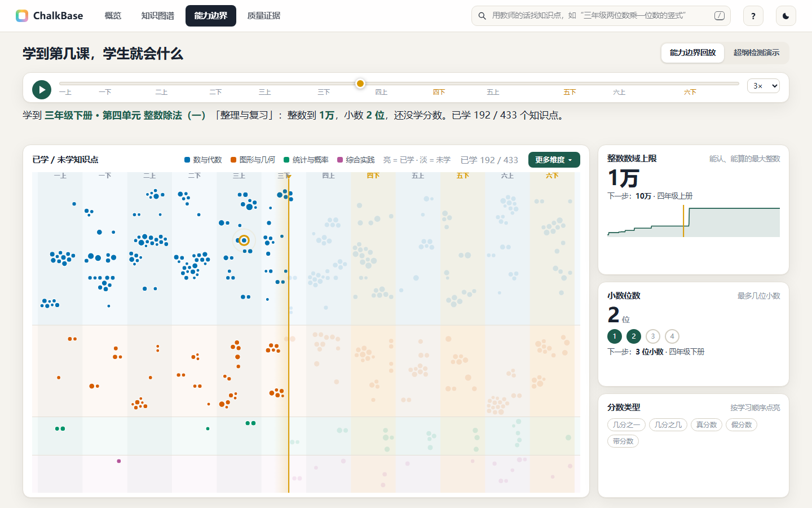The image size is (812, 508).
Task: Click the 二上 column header in the chart
Action: (149, 176)
